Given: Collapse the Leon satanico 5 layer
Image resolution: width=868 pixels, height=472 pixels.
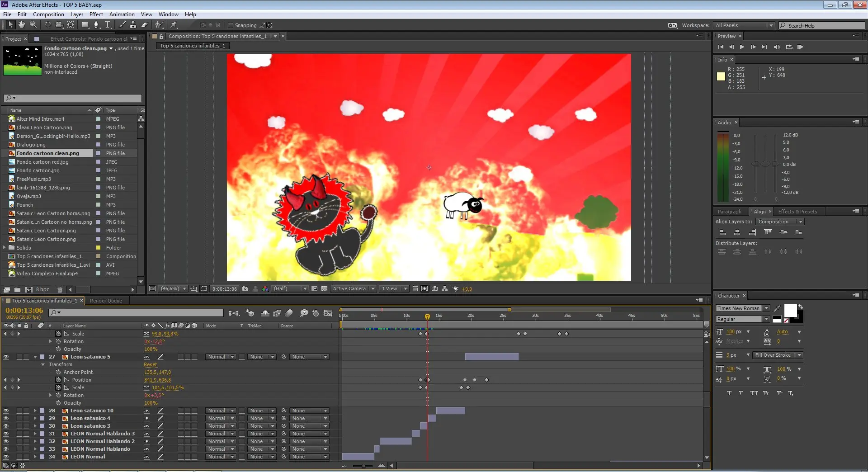Looking at the screenshot, I should 35,357.
